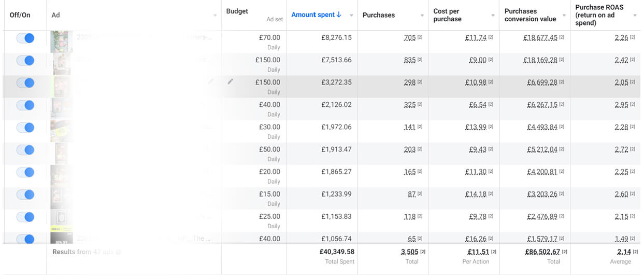
Task: Open the Ad column dropdown arrow
Action: click(x=215, y=16)
